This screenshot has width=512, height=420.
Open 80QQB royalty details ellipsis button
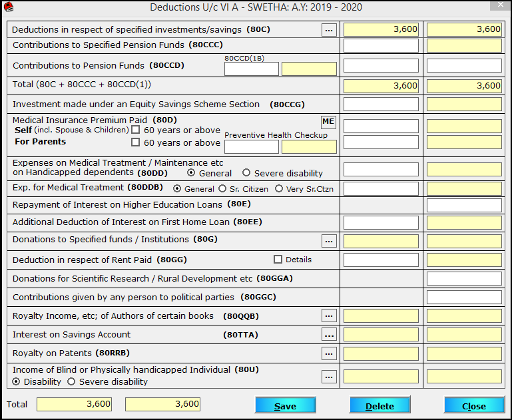pyautogui.click(x=329, y=316)
